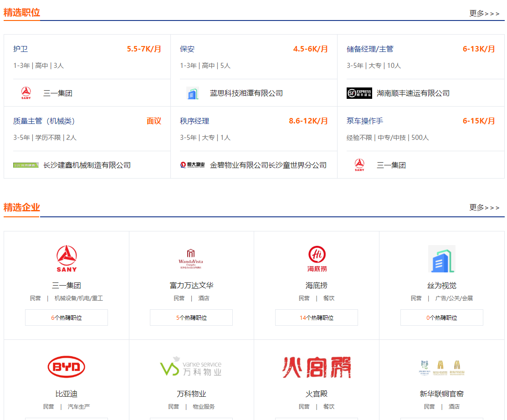
Task: Click requirements 1-3年 | 高中 | 5人
Action: [x=205, y=66]
